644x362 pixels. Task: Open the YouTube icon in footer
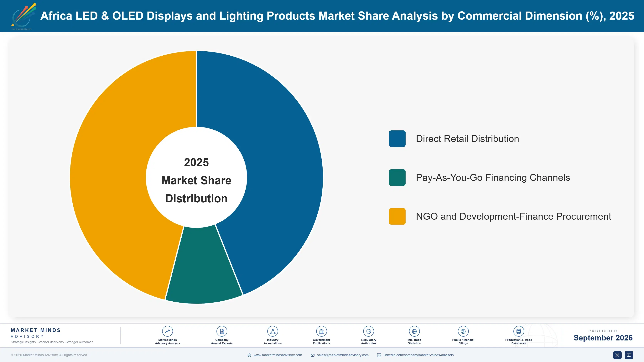click(x=629, y=355)
